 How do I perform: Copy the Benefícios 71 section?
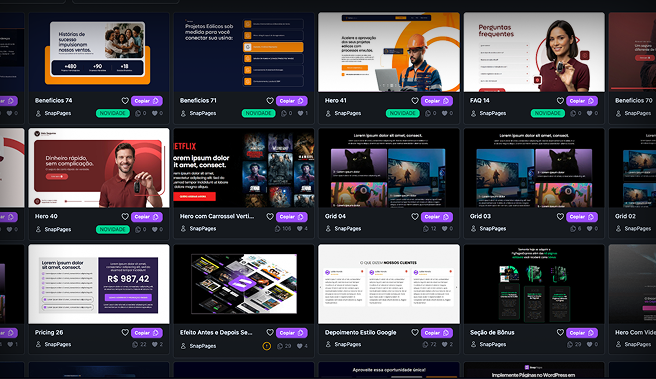pos(292,101)
